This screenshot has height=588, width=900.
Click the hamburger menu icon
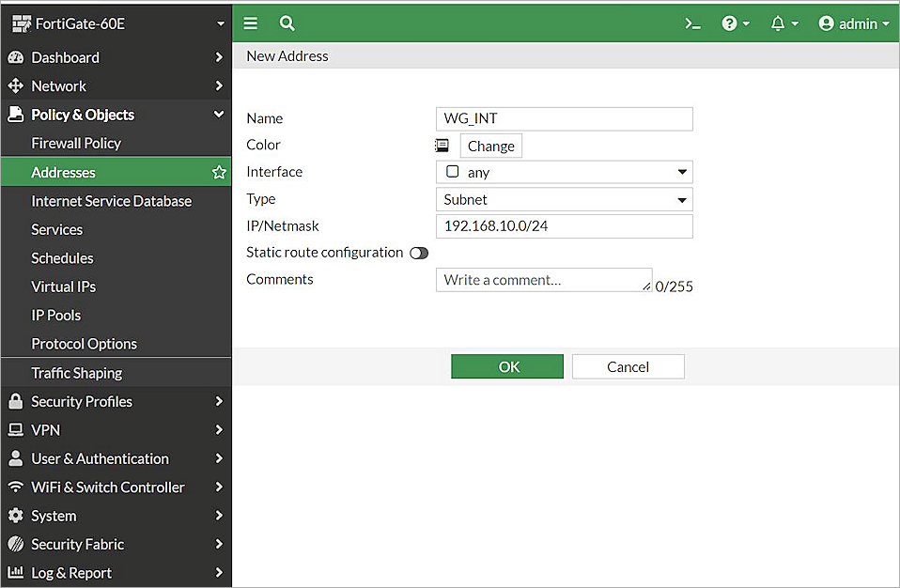point(250,23)
